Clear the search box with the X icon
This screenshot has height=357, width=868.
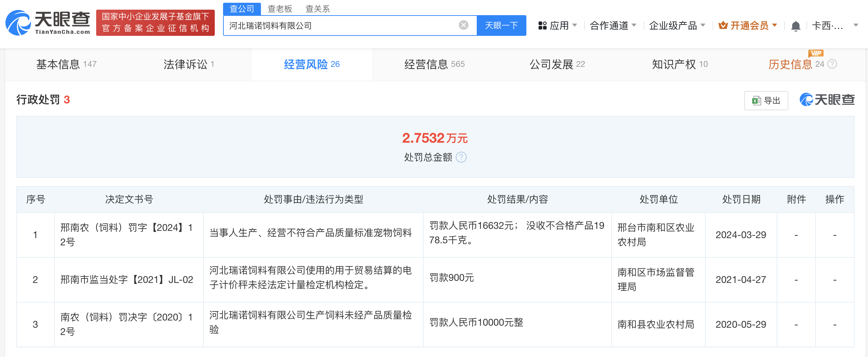(x=464, y=24)
